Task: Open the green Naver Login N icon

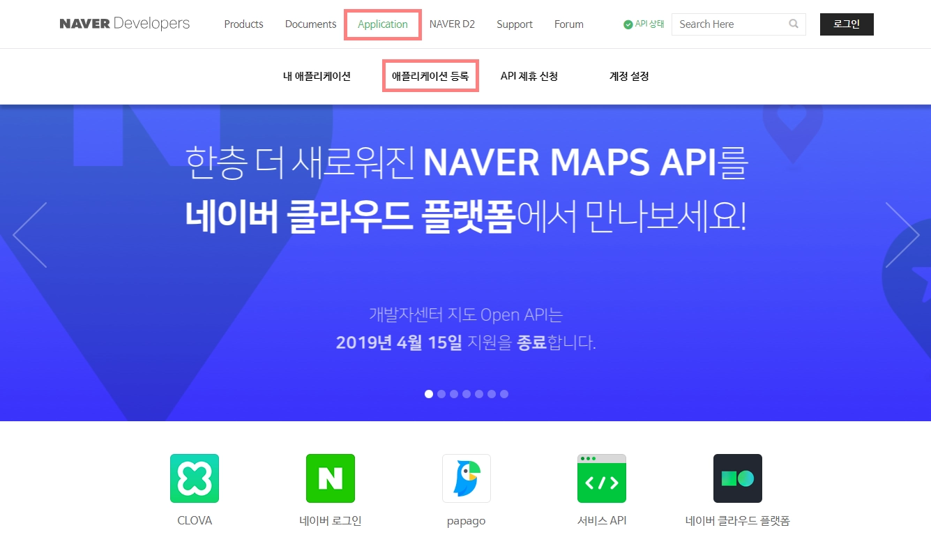Action: tap(331, 478)
